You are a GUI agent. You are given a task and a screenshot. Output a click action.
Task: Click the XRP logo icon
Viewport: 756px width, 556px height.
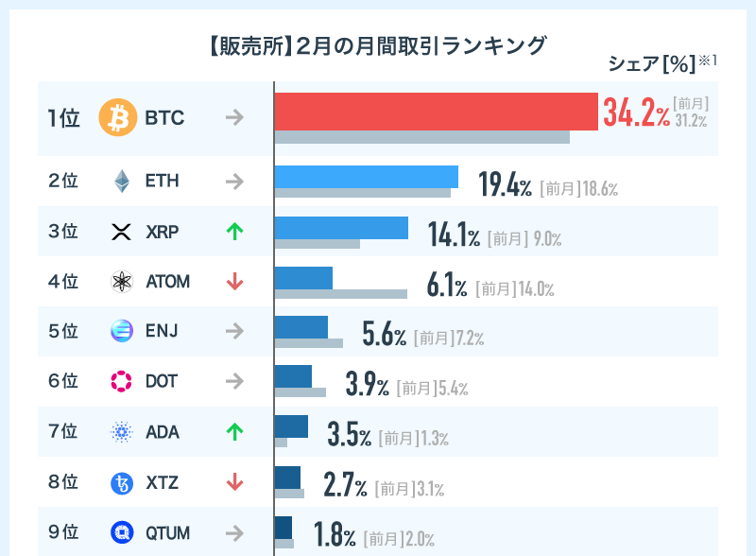click(x=121, y=232)
